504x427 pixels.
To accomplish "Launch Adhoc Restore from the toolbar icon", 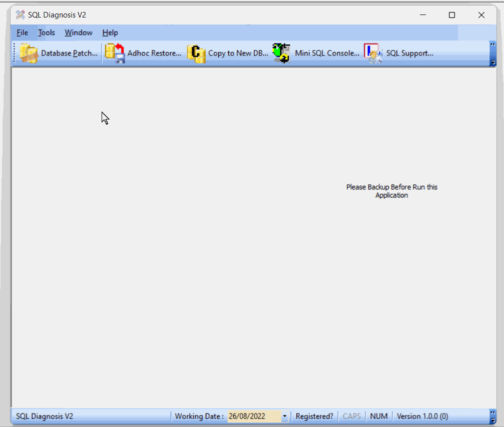I will point(115,53).
